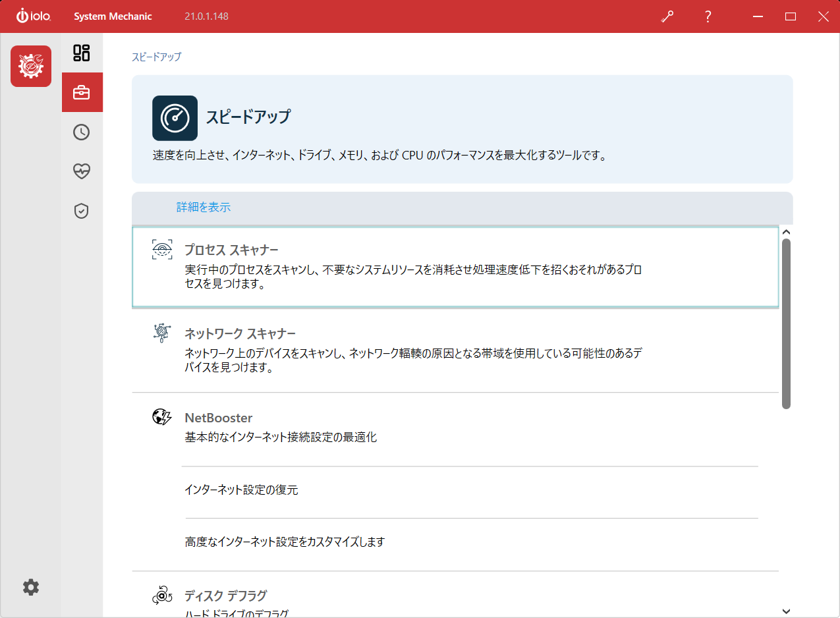This screenshot has height=618, width=840.
Task: Click the System Mechanic red gear icon
Action: (31, 67)
